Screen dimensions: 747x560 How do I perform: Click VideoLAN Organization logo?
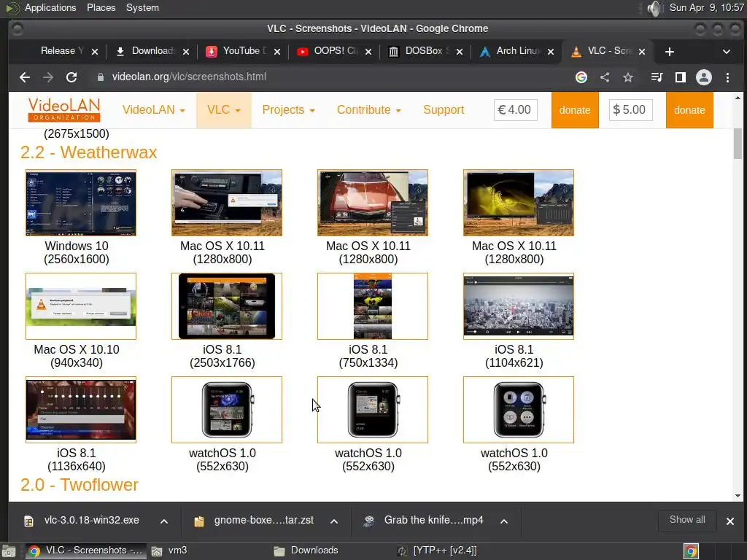(x=64, y=110)
